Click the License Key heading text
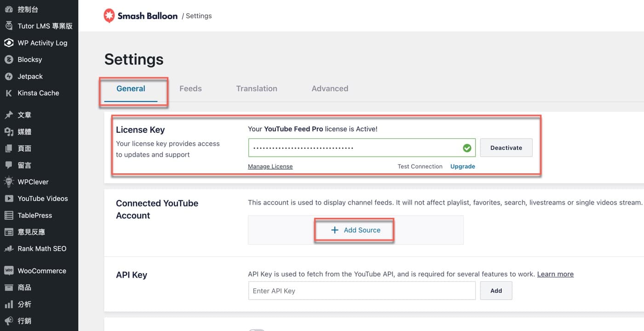Viewport: 644px width, 331px height. click(x=140, y=130)
